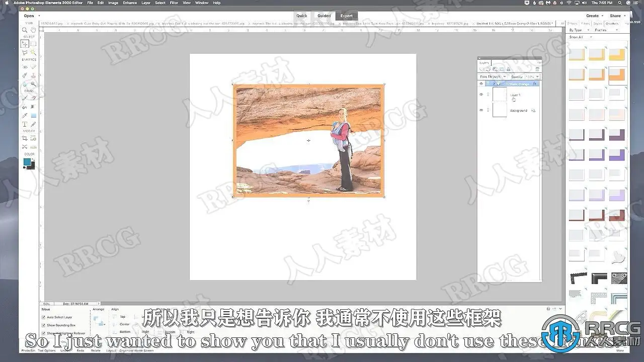Toggle Show Bounding Box checkbox
644x362 pixels.
[x=43, y=325]
